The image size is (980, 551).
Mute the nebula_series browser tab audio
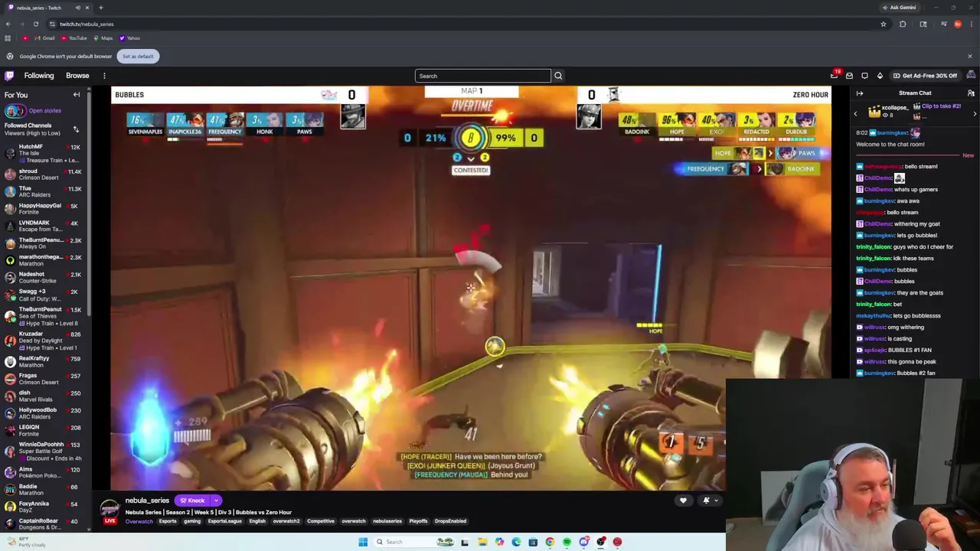click(77, 8)
